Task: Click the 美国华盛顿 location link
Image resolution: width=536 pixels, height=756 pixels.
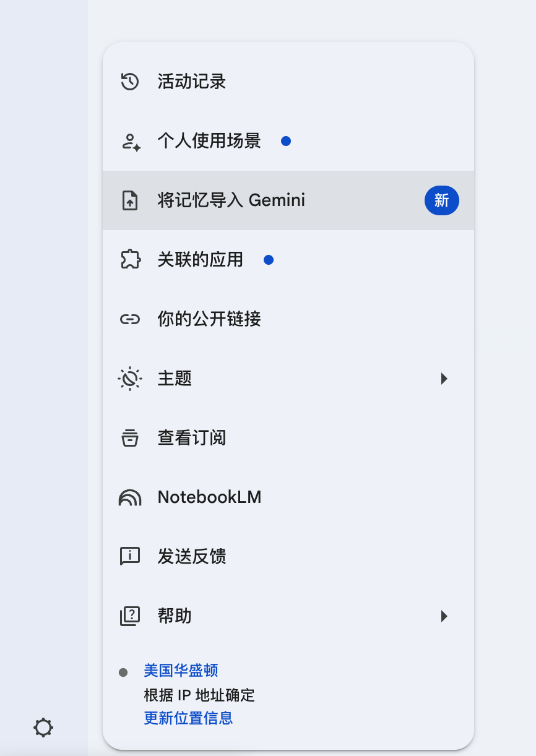Action: (x=180, y=670)
